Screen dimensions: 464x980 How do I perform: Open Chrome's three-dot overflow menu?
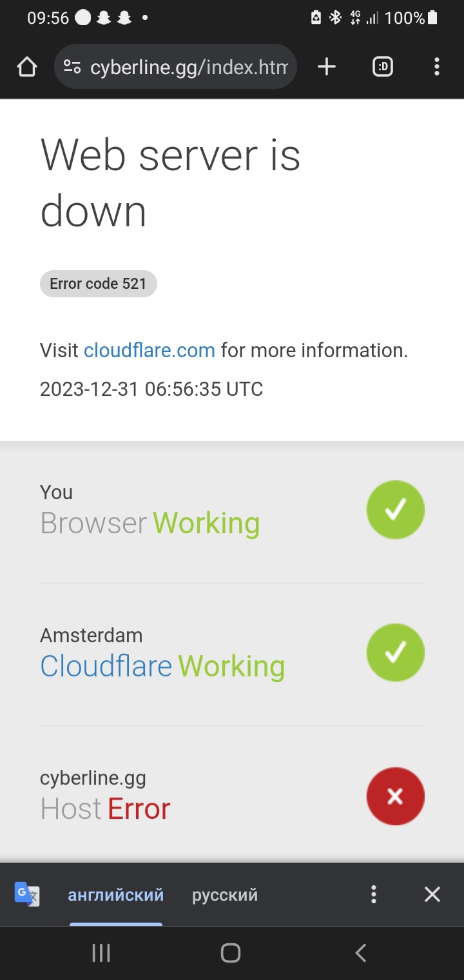click(437, 66)
